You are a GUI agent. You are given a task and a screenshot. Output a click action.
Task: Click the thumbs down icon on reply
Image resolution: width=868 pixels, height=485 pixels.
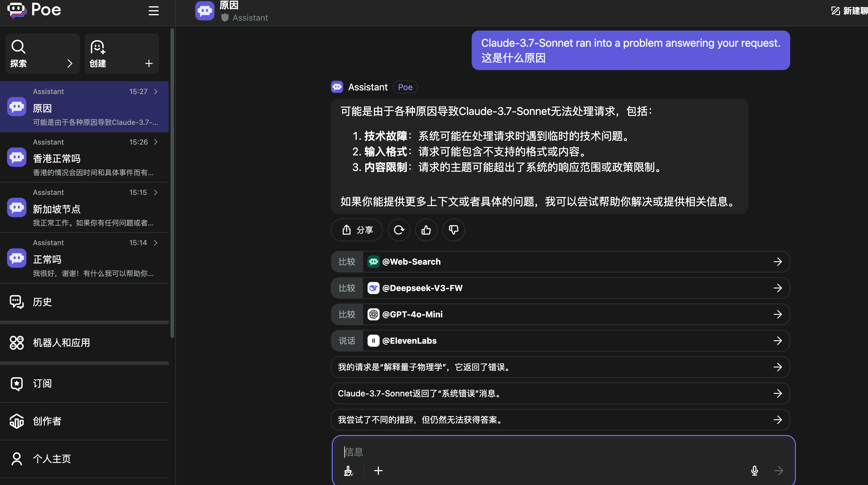point(453,230)
